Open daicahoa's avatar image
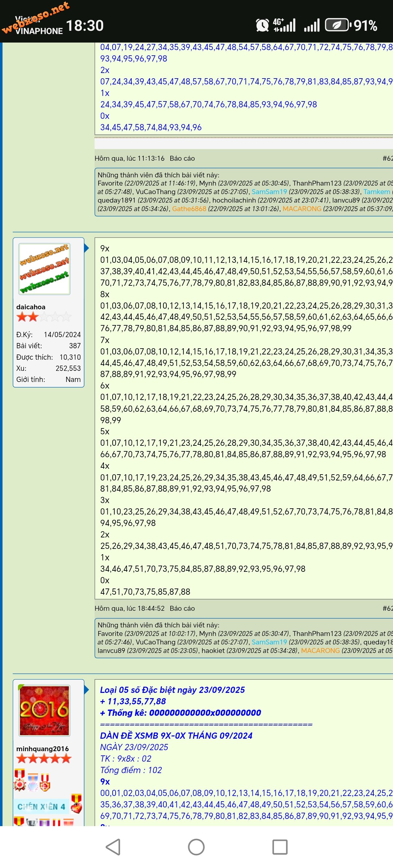The height and width of the screenshot is (868, 393). [45, 269]
